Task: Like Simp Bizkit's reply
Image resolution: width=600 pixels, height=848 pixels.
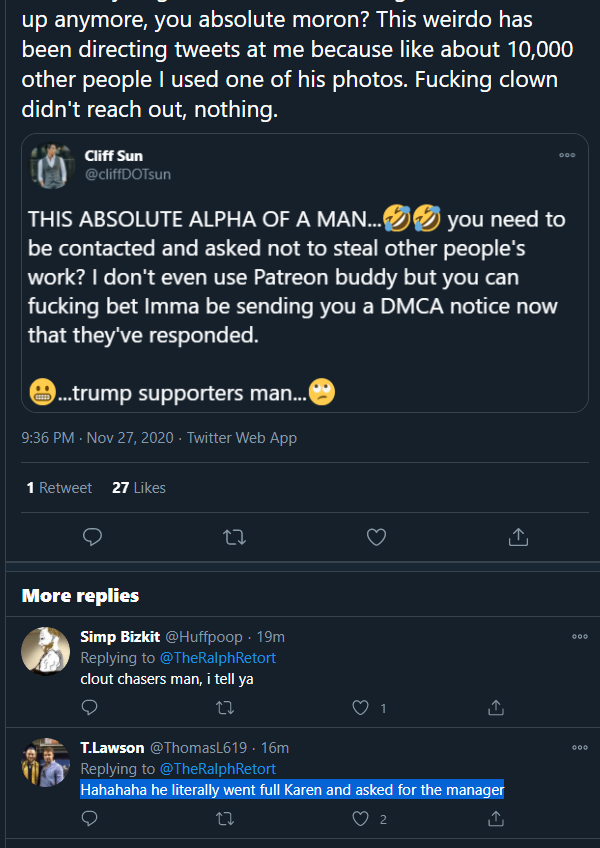Action: [x=360, y=708]
